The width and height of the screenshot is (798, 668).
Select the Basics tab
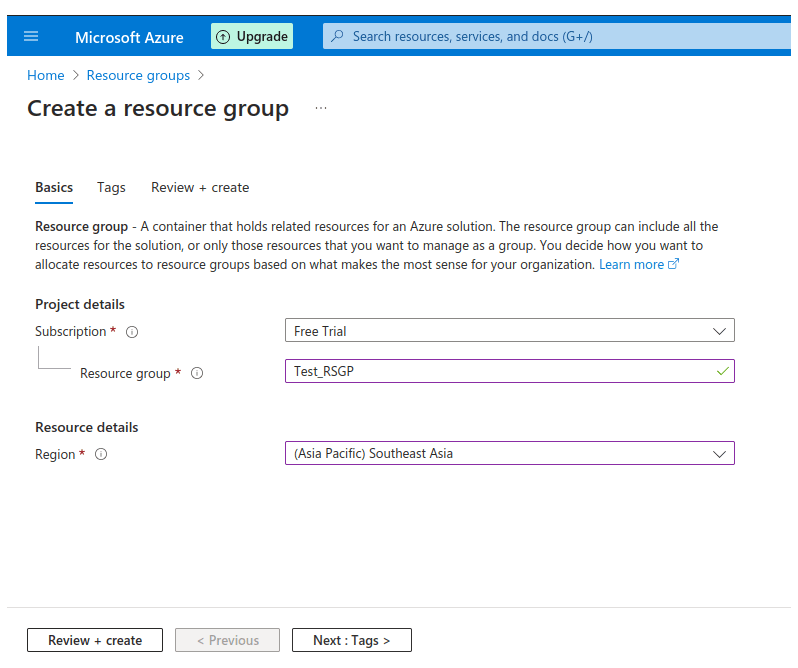[54, 188]
